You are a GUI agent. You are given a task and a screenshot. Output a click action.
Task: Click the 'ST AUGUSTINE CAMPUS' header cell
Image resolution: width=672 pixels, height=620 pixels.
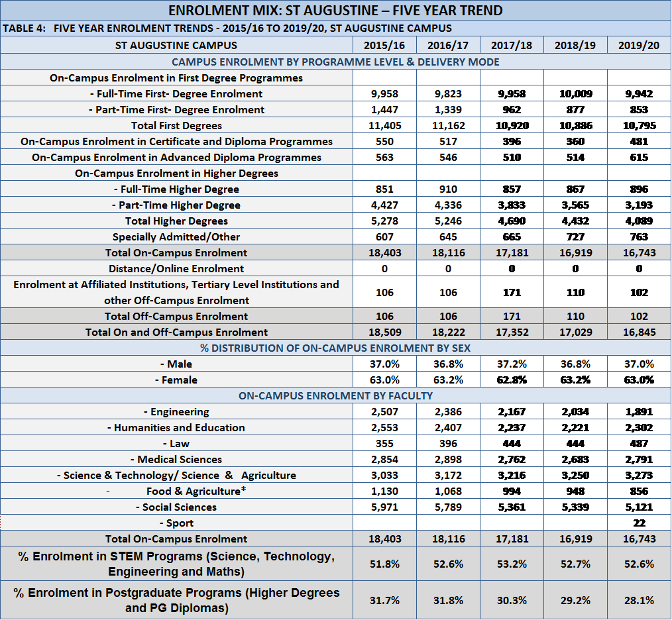click(176, 46)
